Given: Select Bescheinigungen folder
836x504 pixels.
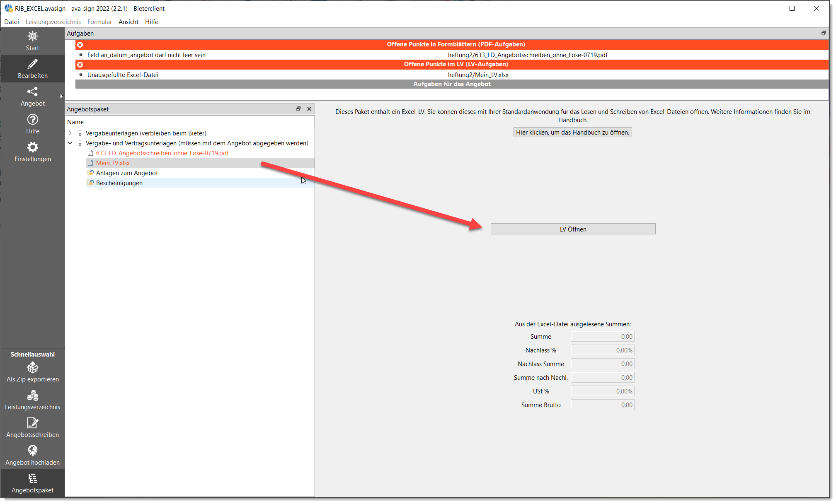Looking at the screenshot, I should point(119,183).
